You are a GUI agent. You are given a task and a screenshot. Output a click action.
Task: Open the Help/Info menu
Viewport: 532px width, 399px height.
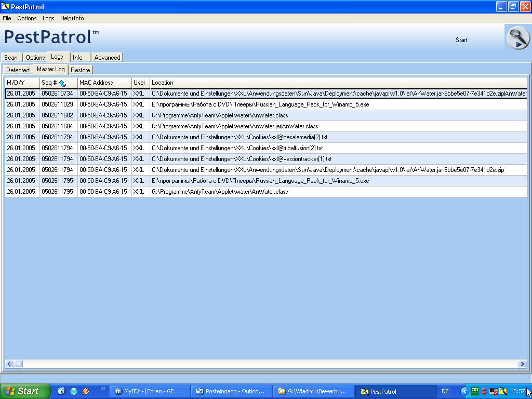tap(72, 18)
